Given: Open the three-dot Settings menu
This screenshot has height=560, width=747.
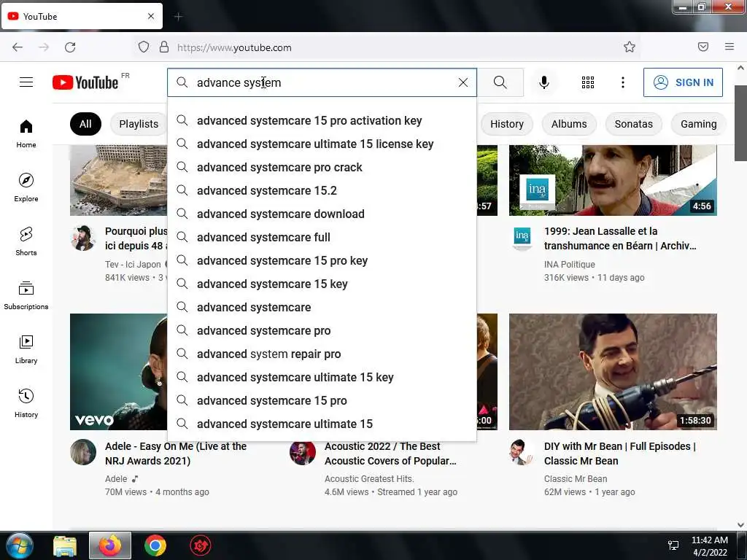Looking at the screenshot, I should [x=623, y=82].
